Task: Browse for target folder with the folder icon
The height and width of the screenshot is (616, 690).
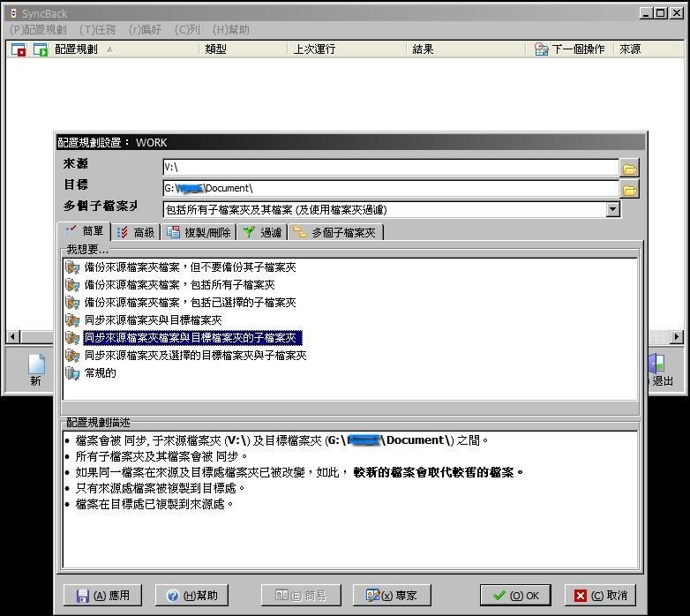Action: coord(630,190)
